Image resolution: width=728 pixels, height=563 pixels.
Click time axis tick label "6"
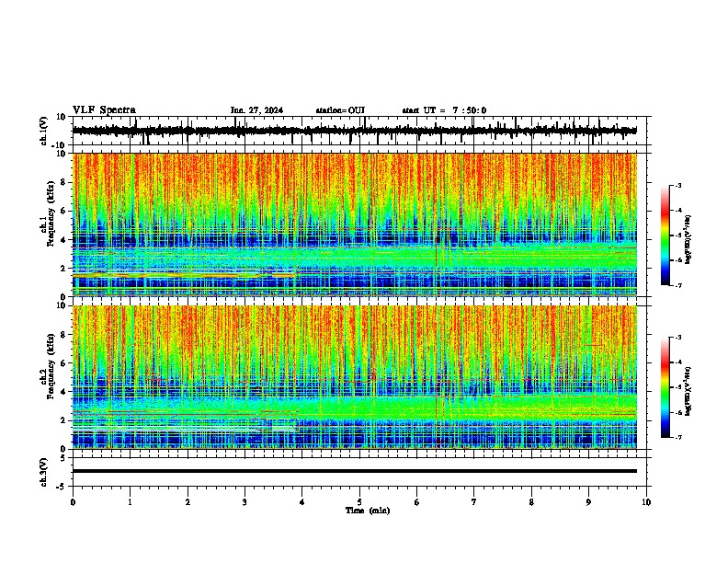[x=417, y=502]
